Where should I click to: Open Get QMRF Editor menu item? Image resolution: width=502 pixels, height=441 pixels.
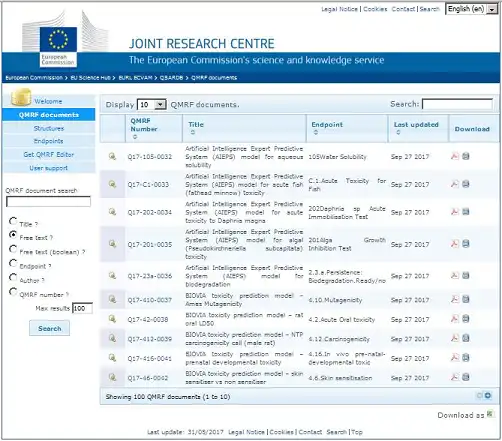coord(49,155)
